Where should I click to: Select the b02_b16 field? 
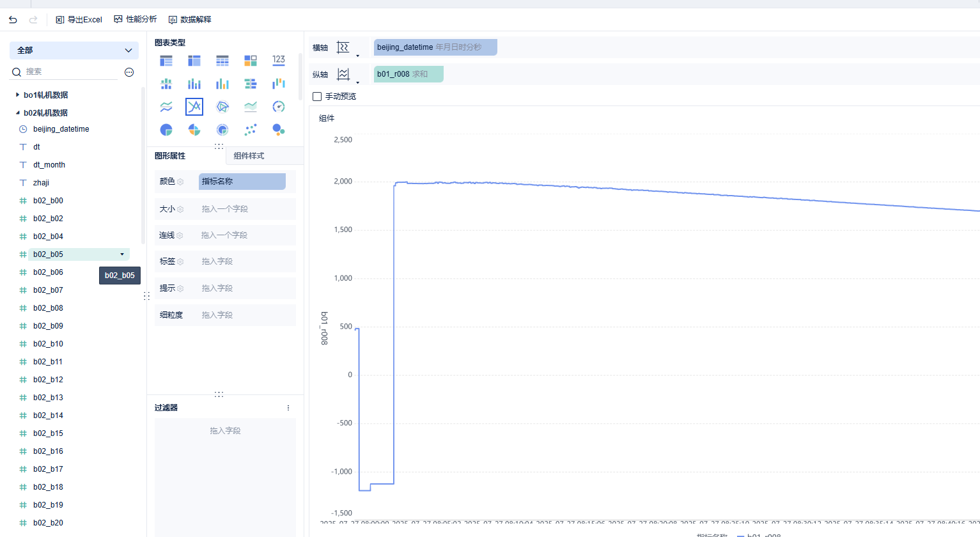[x=48, y=451]
